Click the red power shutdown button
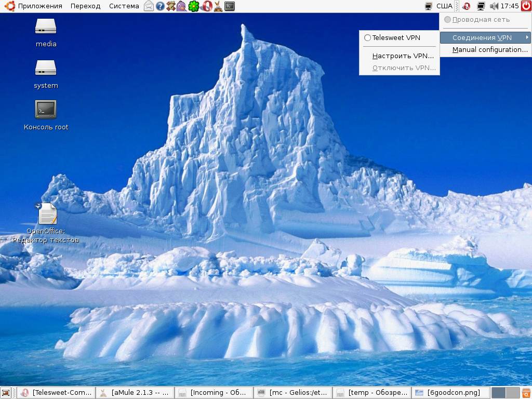Viewport: 532px width, 399px height. (x=526, y=6)
